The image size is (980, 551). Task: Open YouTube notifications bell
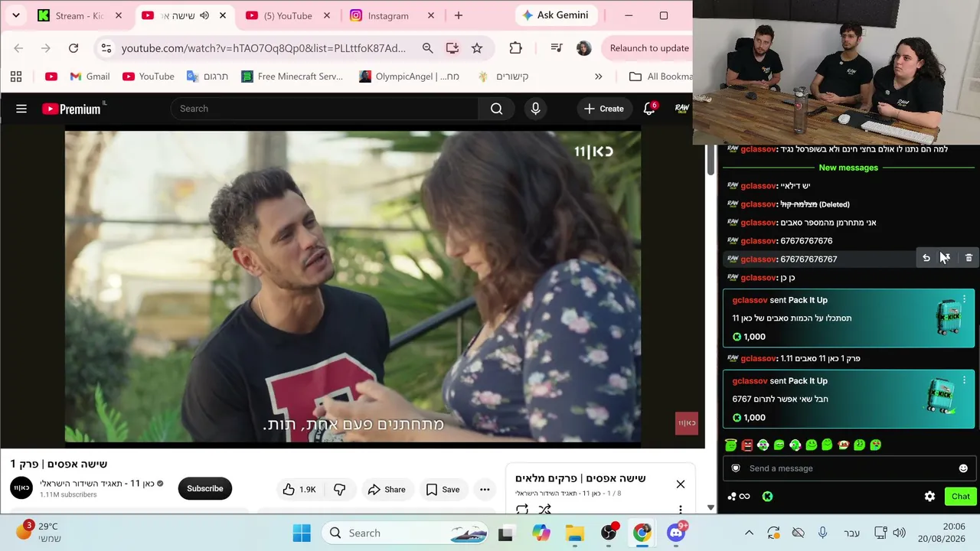(x=650, y=109)
